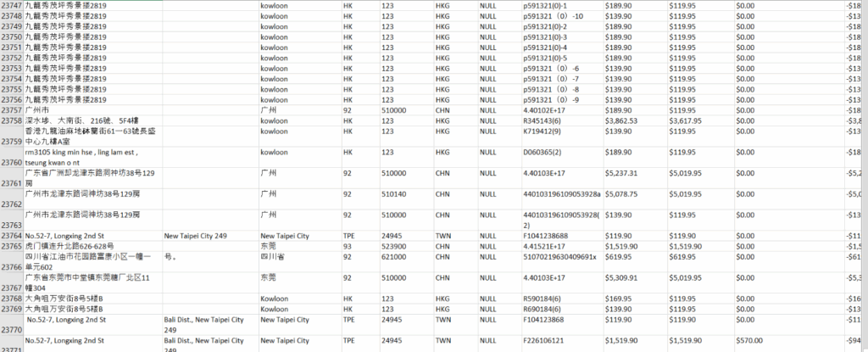
Task: Select row header 23766
Action: [x=12, y=266]
